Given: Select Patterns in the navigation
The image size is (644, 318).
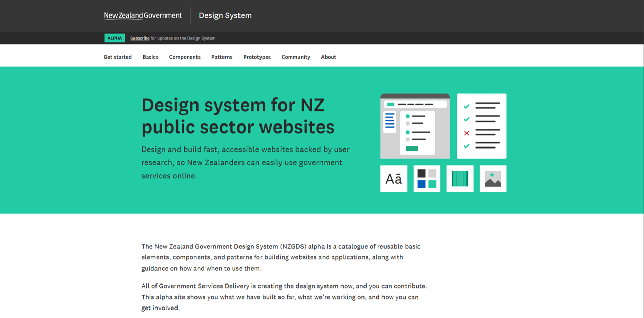Looking at the screenshot, I should [222, 57].
